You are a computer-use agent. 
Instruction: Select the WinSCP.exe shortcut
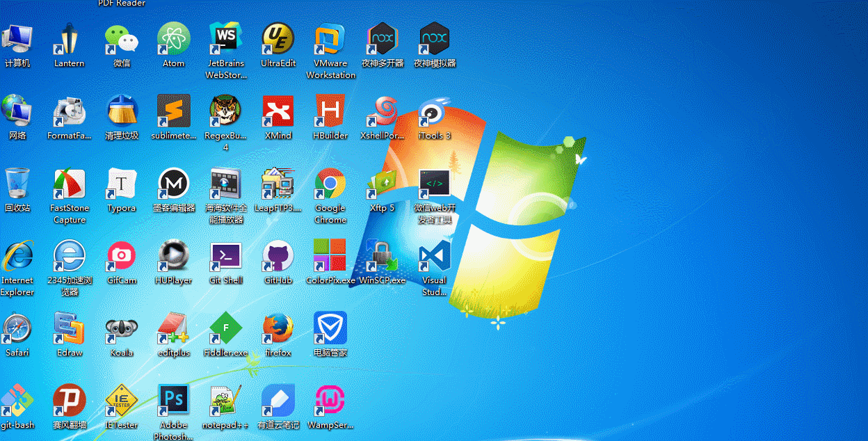click(x=383, y=256)
